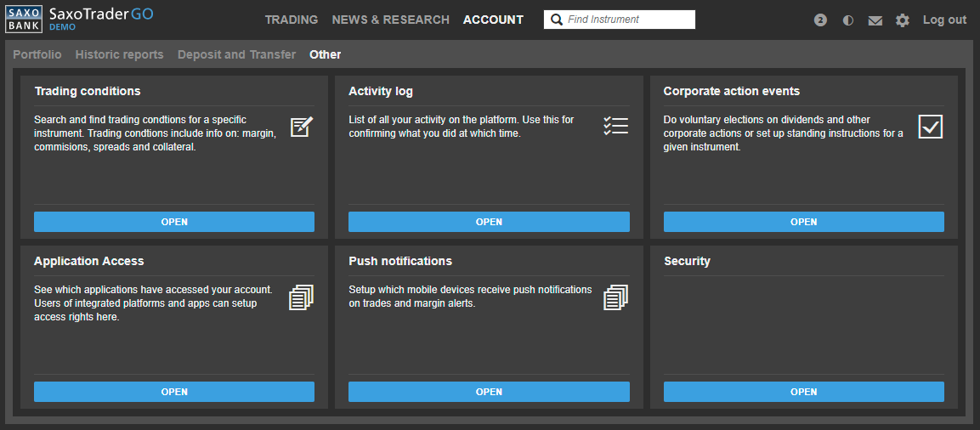Open the Trading conditions panel
Viewport: 980px width, 430px height.
[174, 222]
